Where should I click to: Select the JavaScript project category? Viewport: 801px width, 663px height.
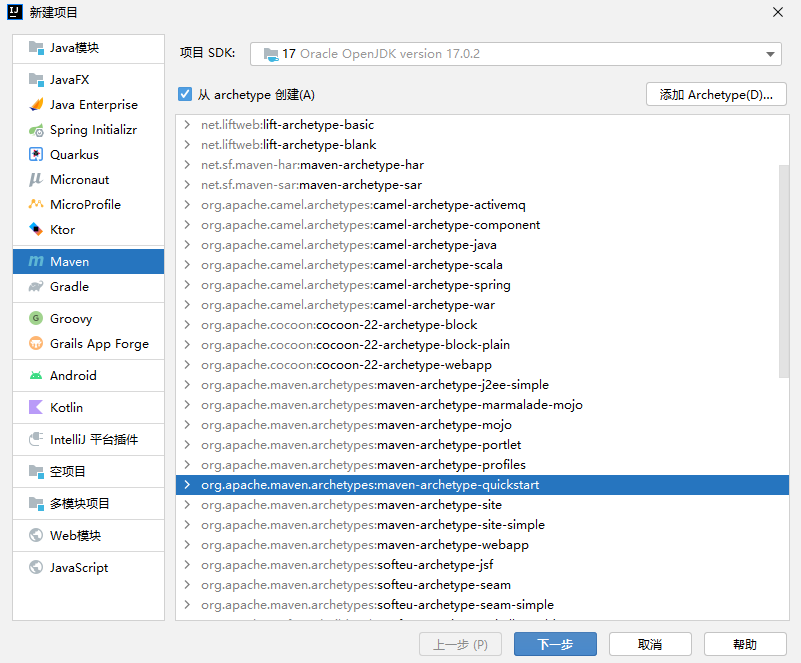coord(88,567)
